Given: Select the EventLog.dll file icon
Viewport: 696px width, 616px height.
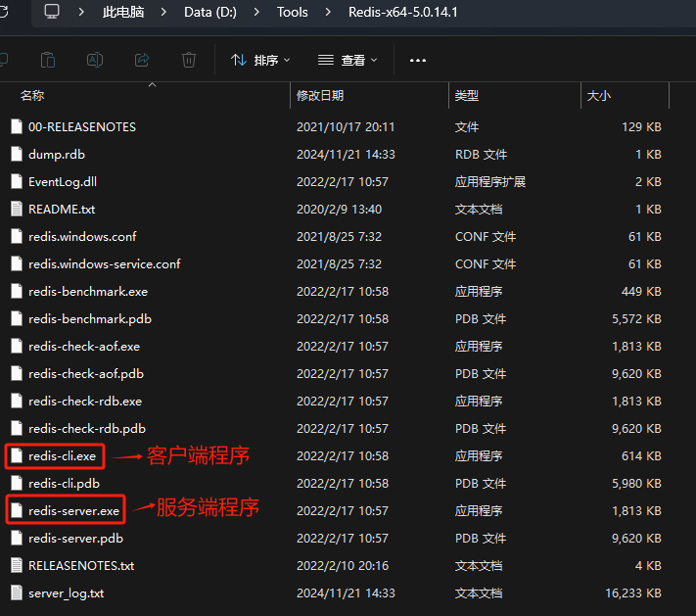Looking at the screenshot, I should click(17, 181).
